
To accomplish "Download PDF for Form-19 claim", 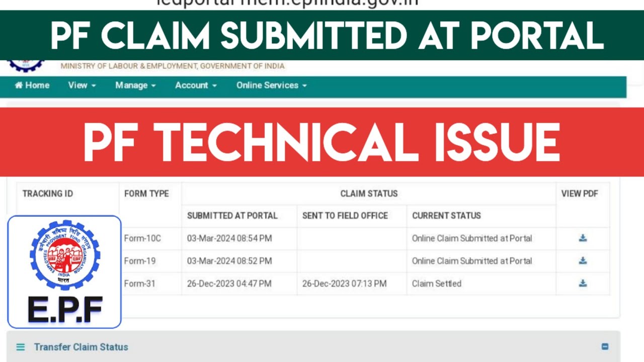I will click(x=583, y=261).
